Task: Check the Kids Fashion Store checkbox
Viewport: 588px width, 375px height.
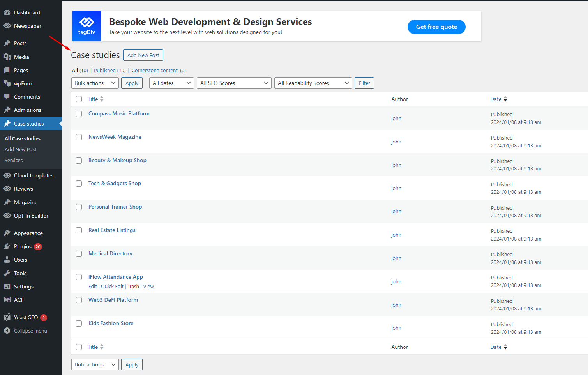Action: [79, 324]
